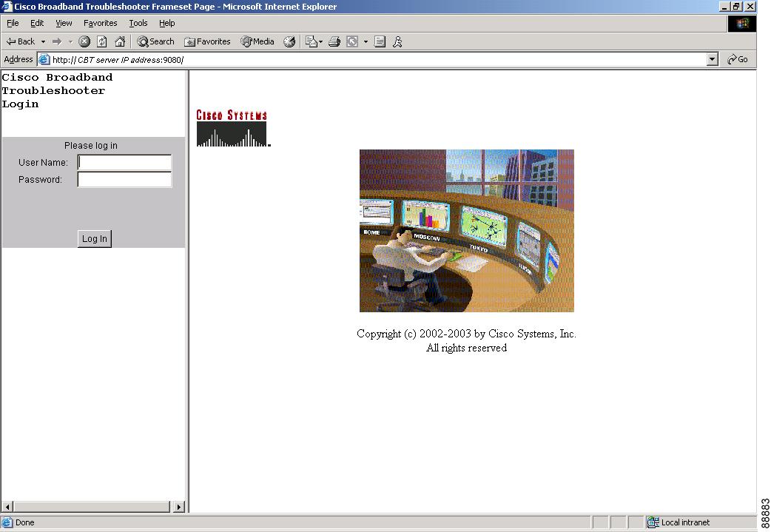The width and height of the screenshot is (771, 532).
Task: Open the File menu
Action: (x=13, y=23)
